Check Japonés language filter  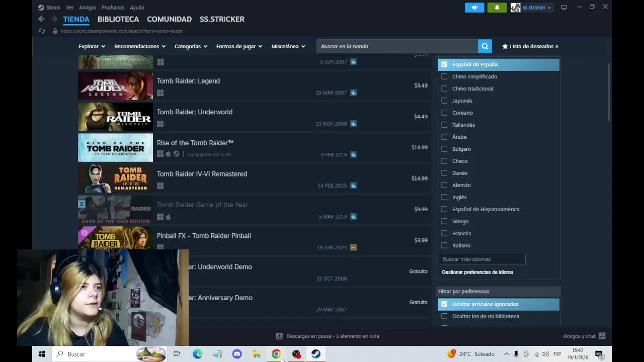click(444, 101)
